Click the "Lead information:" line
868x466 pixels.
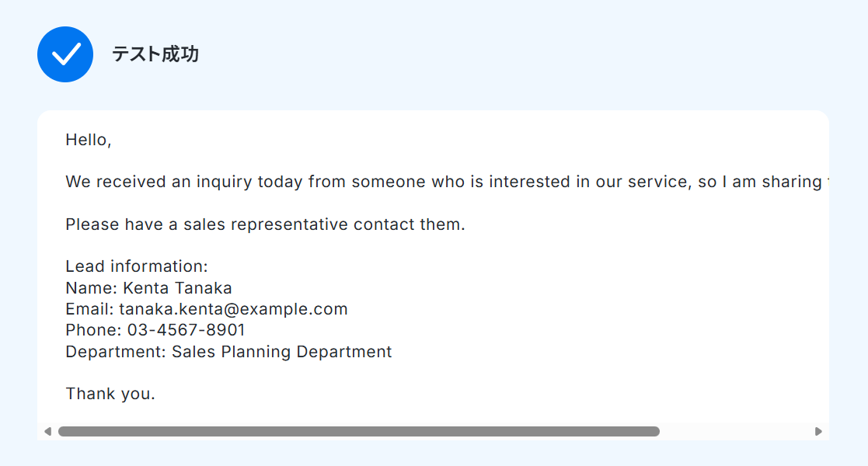click(x=137, y=266)
